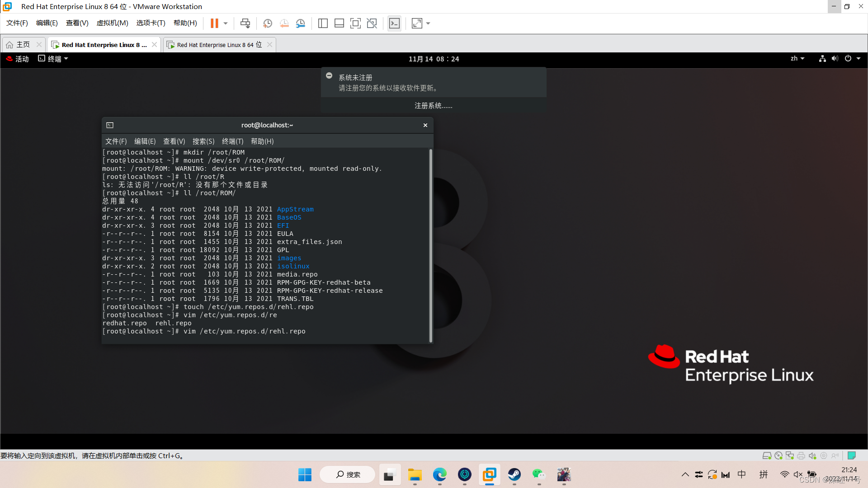Image resolution: width=868 pixels, height=488 pixels.
Task: Click the 注册系统 button in the notification
Action: (x=434, y=105)
